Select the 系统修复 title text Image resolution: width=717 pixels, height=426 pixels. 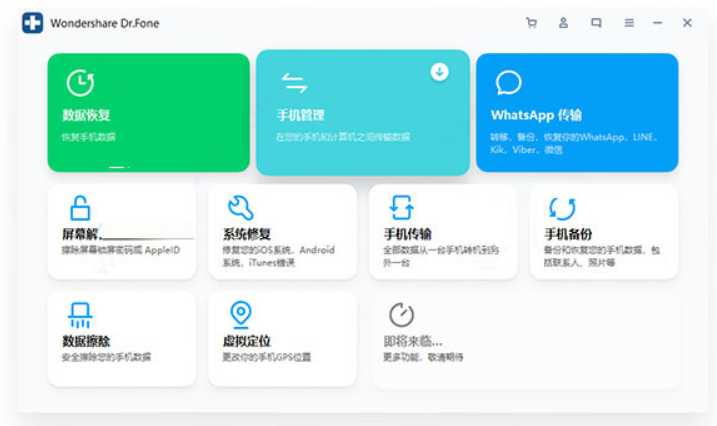[247, 234]
